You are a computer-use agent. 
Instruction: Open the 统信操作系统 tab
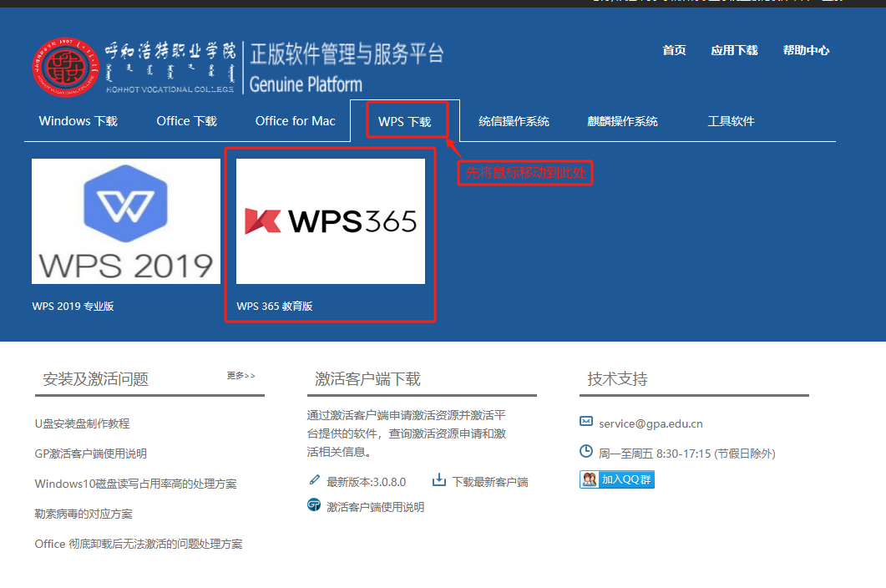click(x=514, y=121)
